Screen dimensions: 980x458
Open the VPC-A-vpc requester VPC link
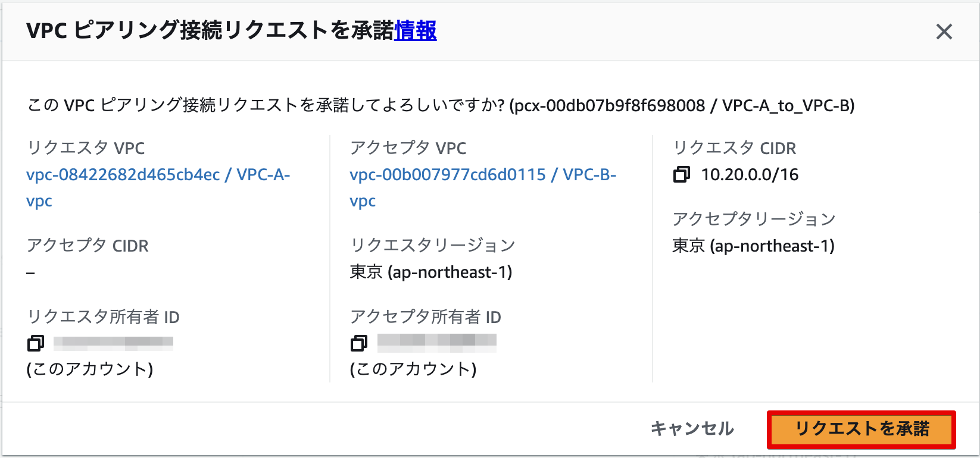click(158, 174)
